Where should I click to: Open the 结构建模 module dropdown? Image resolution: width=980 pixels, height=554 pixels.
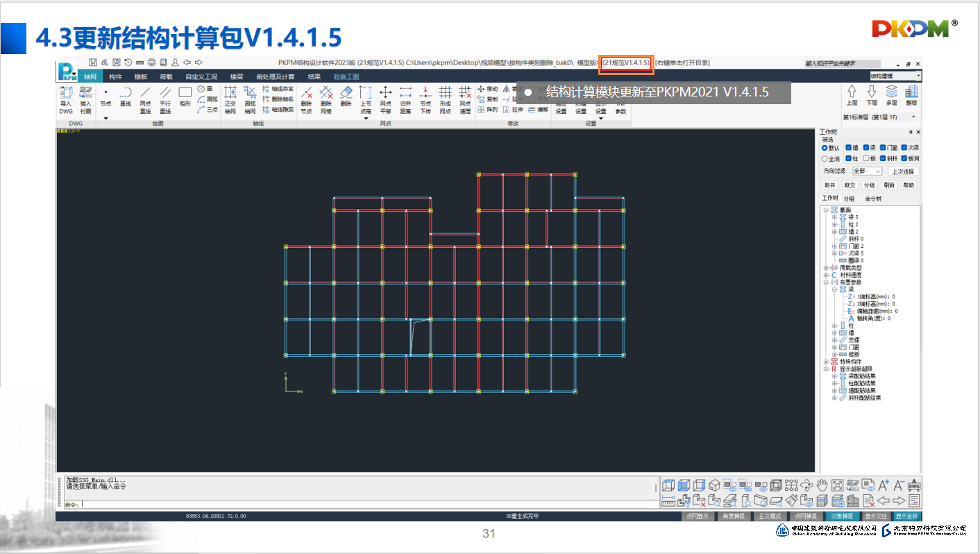point(895,75)
